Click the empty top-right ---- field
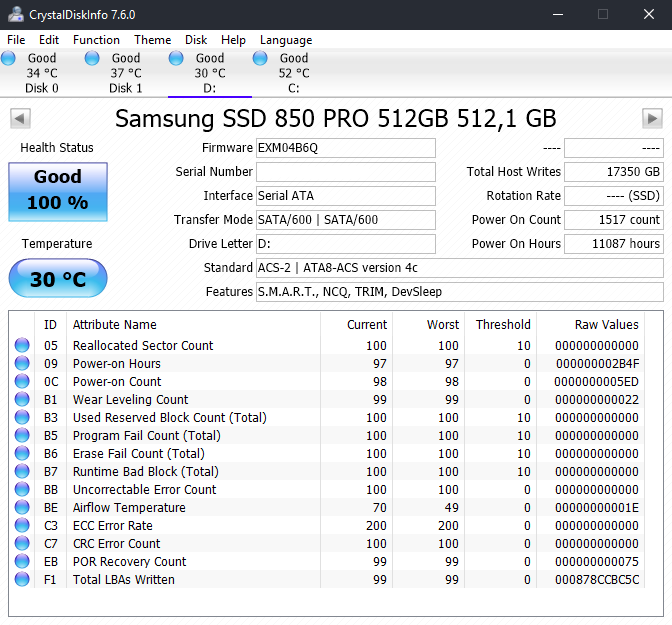 click(x=614, y=148)
